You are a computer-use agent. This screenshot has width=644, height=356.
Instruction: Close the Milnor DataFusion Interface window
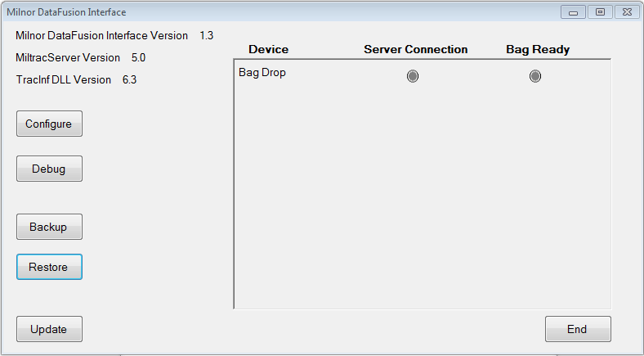(625, 12)
